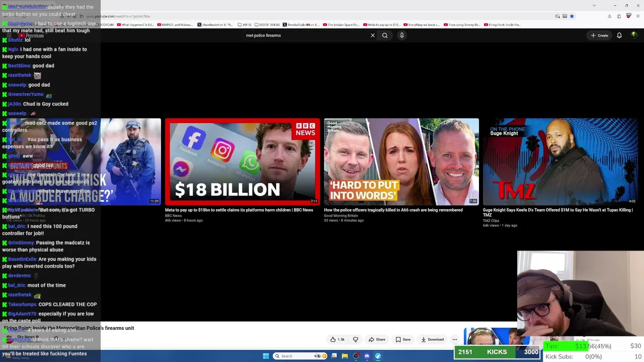Visit the TMZ Clips channel link

[491, 221]
